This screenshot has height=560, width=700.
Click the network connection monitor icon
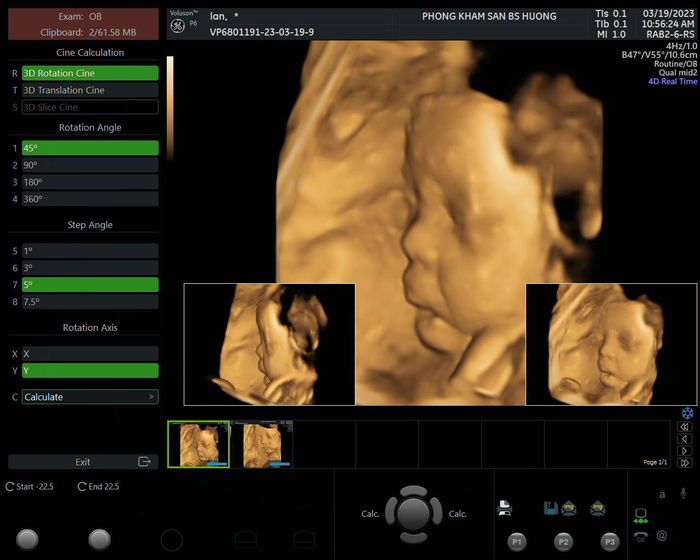[640, 515]
